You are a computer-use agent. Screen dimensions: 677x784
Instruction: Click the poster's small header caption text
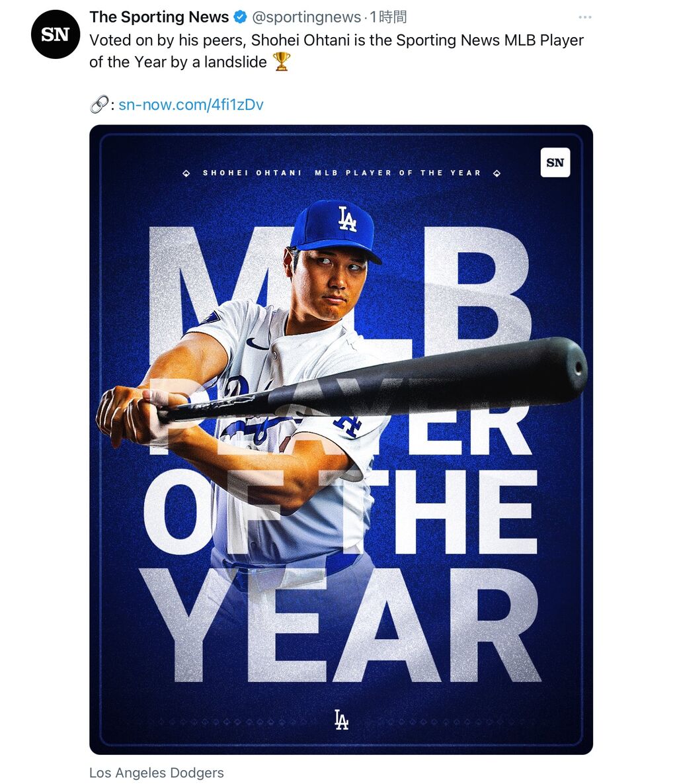point(341,173)
